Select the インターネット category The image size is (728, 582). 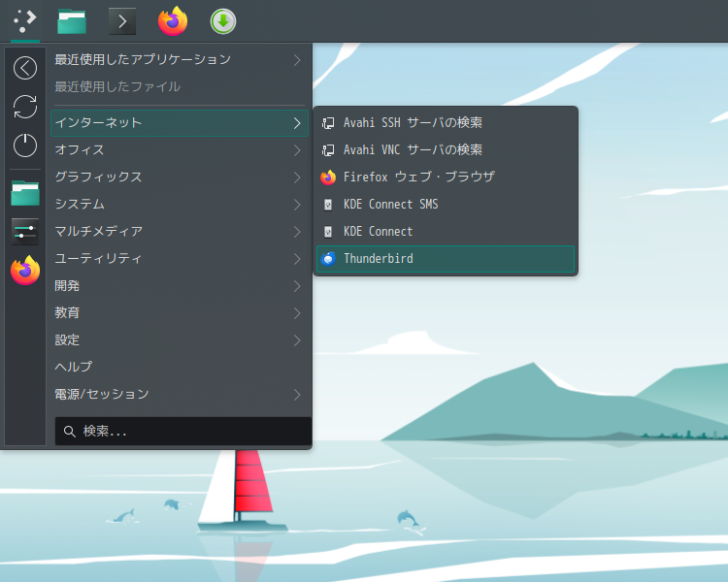[x=180, y=123]
